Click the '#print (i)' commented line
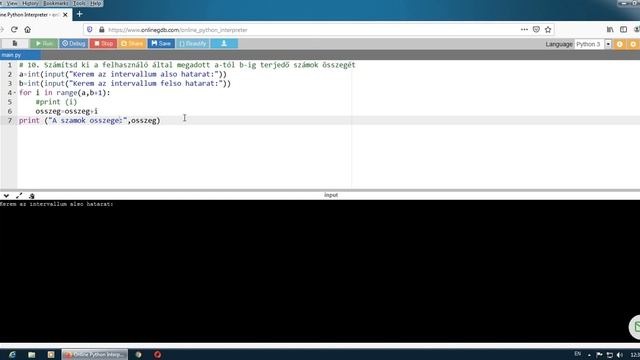Image resolution: width=640 pixels, height=360 pixels. tap(56, 102)
